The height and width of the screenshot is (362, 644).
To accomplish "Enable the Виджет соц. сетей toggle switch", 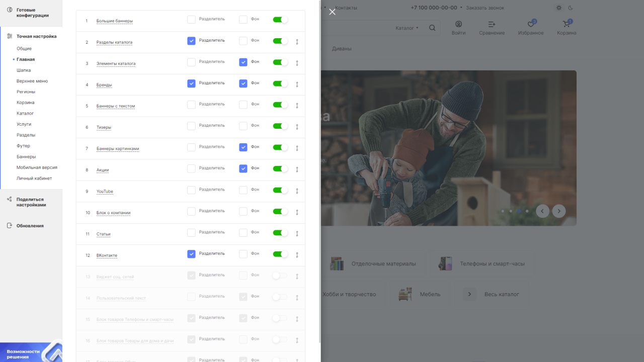I will pos(280,276).
